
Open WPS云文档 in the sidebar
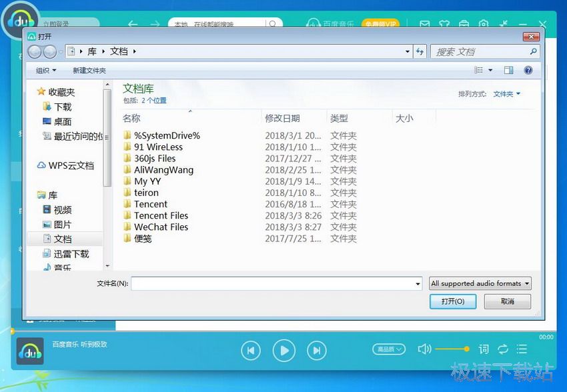pos(65,165)
